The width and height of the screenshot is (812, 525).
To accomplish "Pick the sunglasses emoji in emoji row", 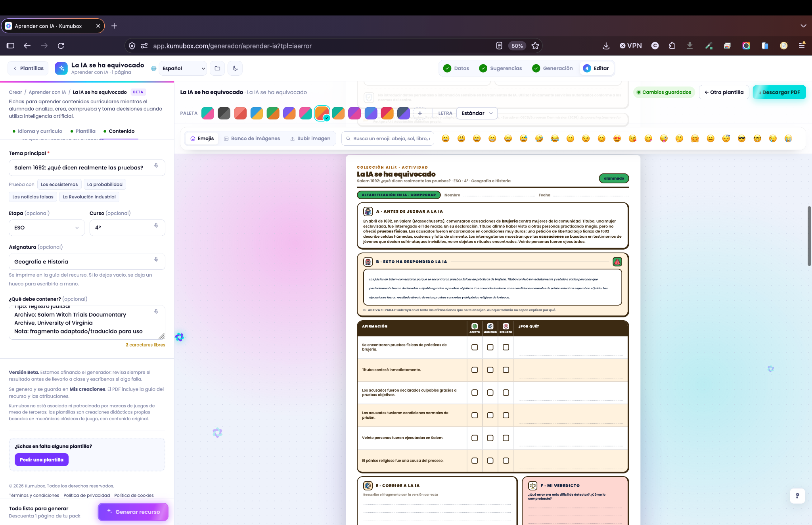I will click(x=741, y=138).
